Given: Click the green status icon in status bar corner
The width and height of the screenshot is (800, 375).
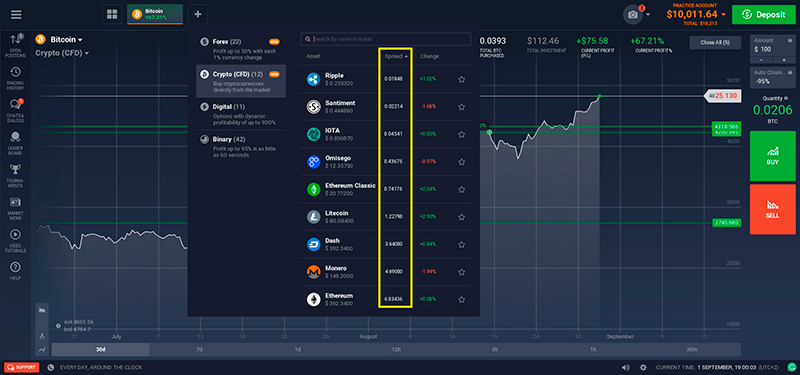Looking at the screenshot, I should [x=791, y=367].
